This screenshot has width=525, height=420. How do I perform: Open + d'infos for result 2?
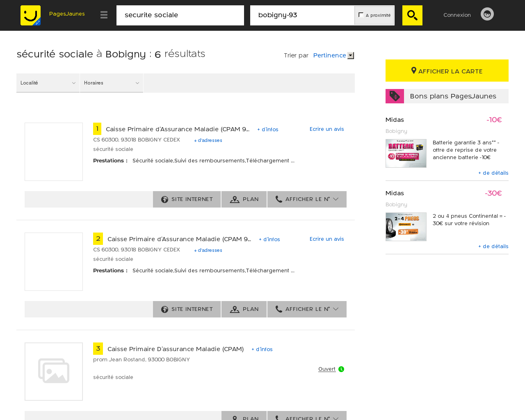269,240
